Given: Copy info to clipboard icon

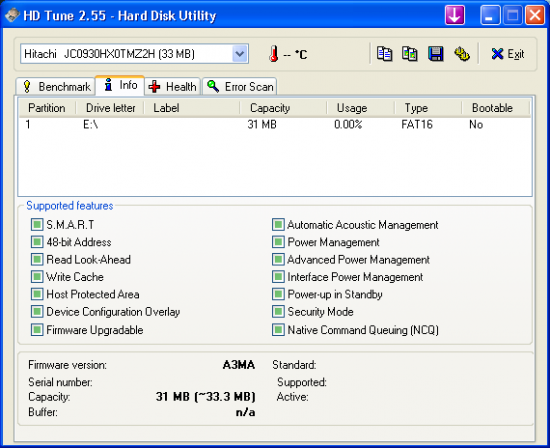Looking at the screenshot, I should [x=384, y=54].
